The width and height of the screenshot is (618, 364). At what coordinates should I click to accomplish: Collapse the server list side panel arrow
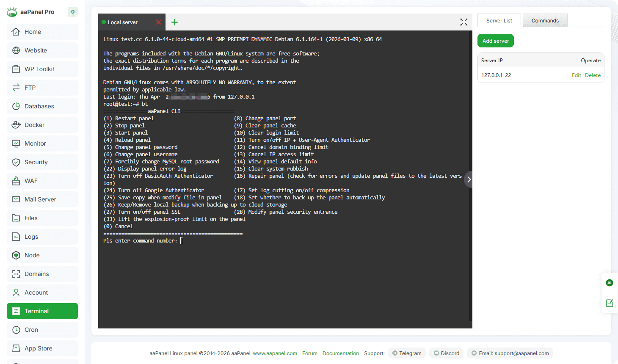469,179
